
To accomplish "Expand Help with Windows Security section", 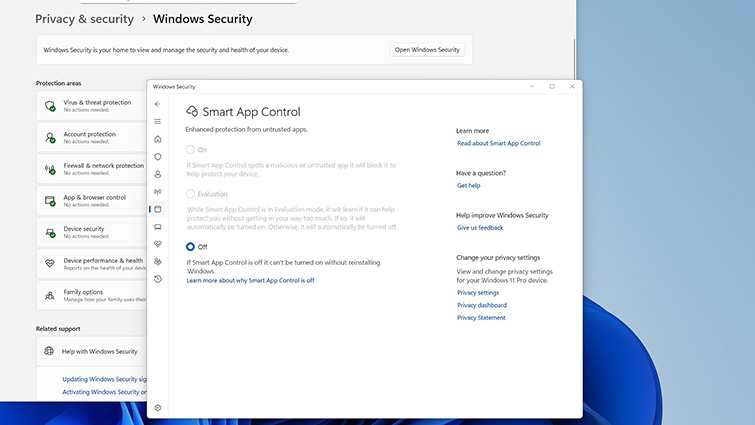I will [99, 351].
